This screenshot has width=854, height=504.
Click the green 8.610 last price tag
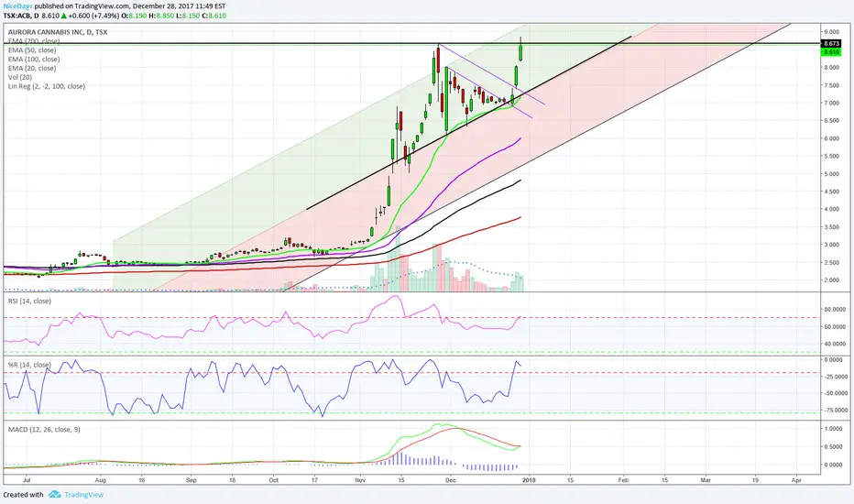tap(832, 51)
